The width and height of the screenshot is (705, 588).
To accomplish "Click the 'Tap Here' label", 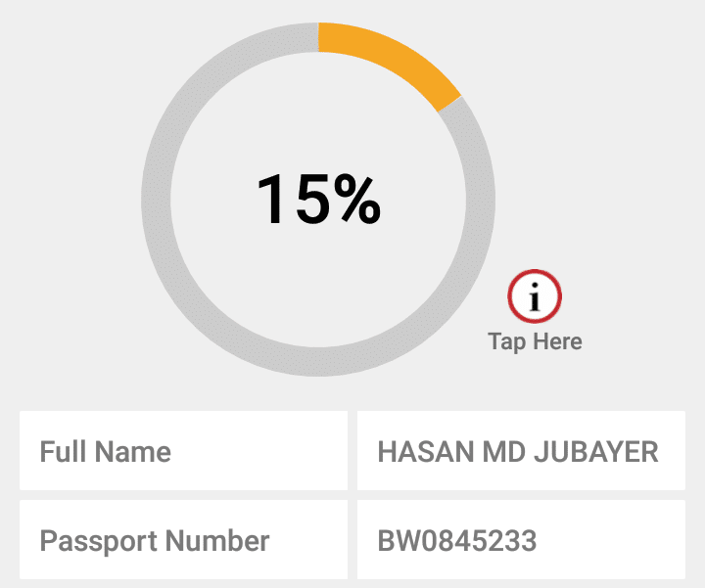I will (x=535, y=341).
